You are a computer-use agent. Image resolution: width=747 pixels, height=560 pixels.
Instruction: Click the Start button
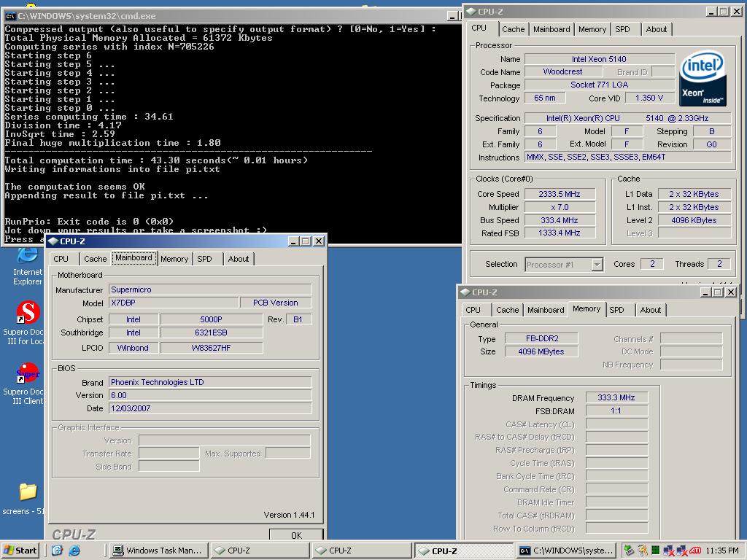[20, 551]
